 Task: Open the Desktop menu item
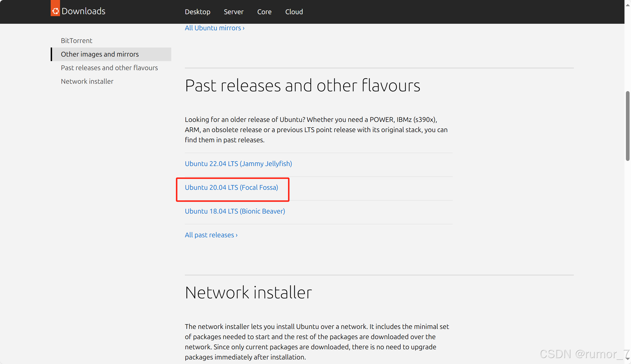tap(197, 12)
